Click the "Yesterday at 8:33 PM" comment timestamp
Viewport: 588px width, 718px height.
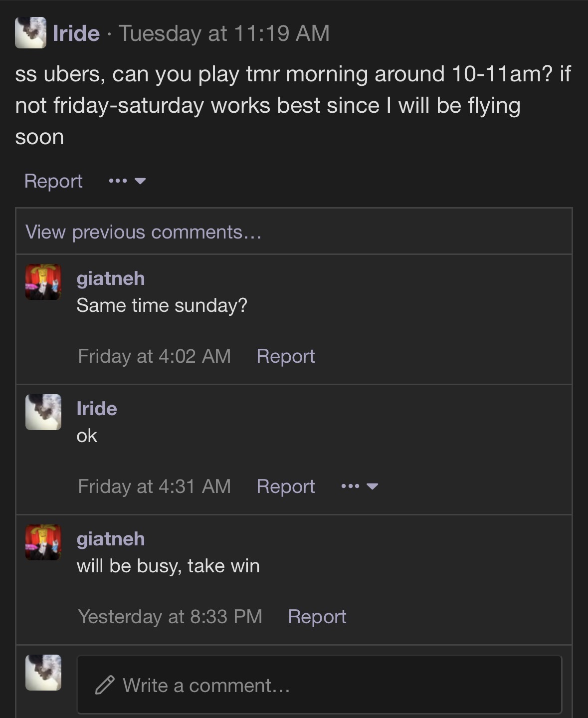[x=170, y=617]
